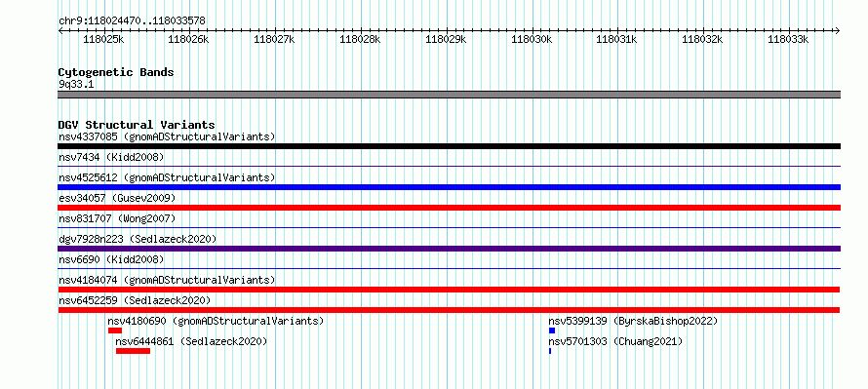Click the blue nsv4525612 variant bar
Image resolution: width=868 pixels, height=389 pixels.
[449, 187]
